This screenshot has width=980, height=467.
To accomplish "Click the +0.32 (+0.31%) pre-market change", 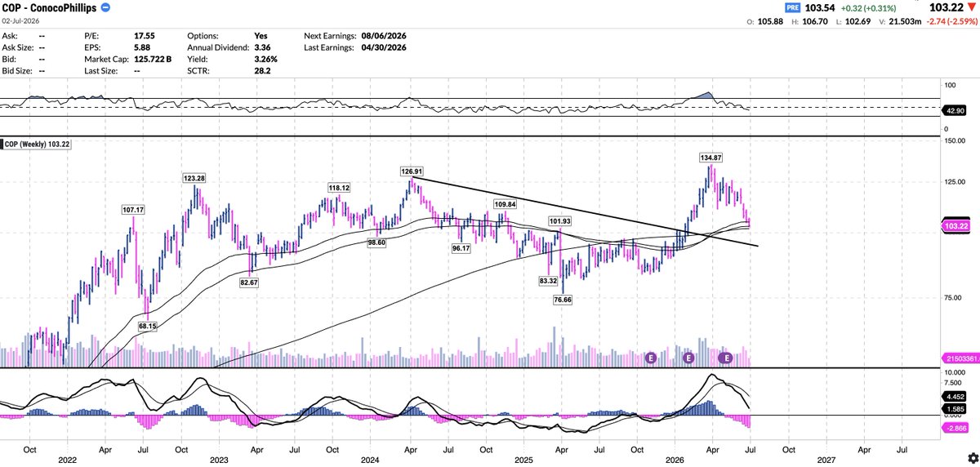I will pyautogui.click(x=867, y=7).
